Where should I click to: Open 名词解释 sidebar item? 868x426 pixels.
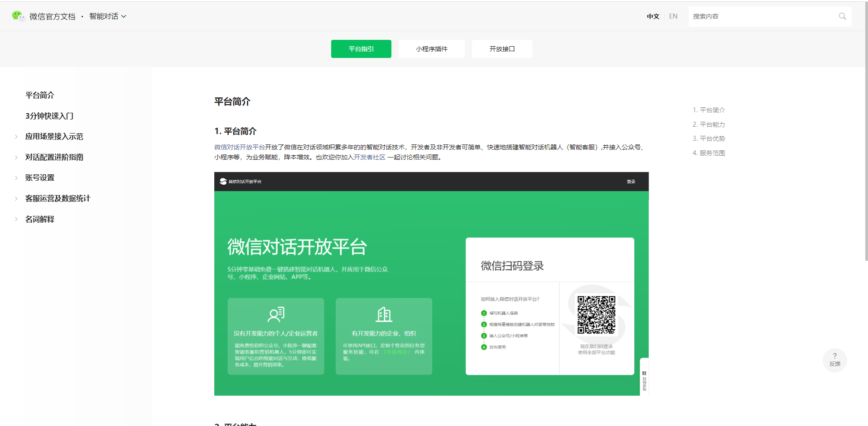click(40, 219)
